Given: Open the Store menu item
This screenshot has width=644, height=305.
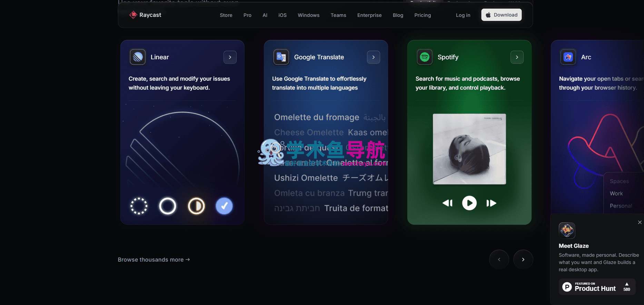Looking at the screenshot, I should click(226, 15).
